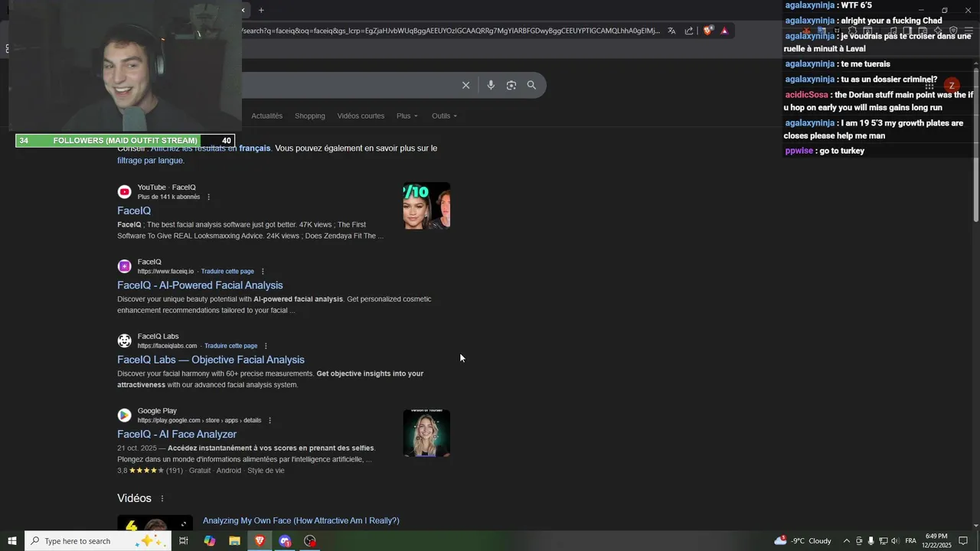The image size is (980, 551).
Task: Open more options for Google Play result
Action: [x=269, y=420]
